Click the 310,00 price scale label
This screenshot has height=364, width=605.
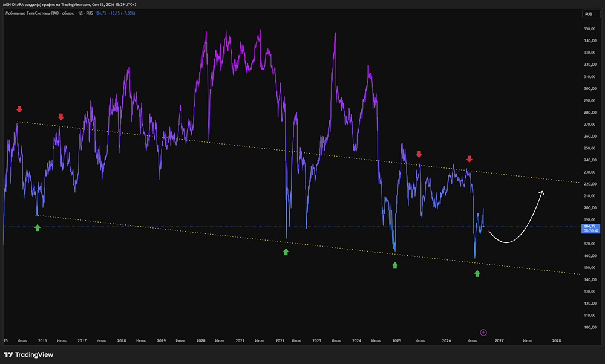(x=590, y=76)
